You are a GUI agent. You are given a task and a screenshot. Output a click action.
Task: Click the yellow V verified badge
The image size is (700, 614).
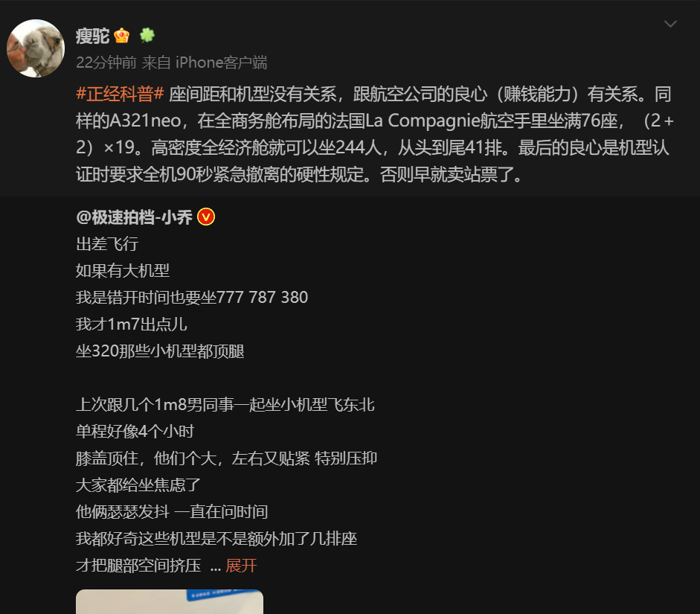pyautogui.click(x=206, y=217)
